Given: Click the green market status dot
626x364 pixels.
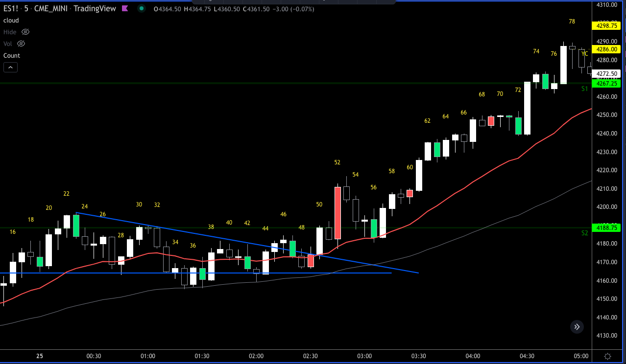Looking at the screenshot, I should point(142,8).
